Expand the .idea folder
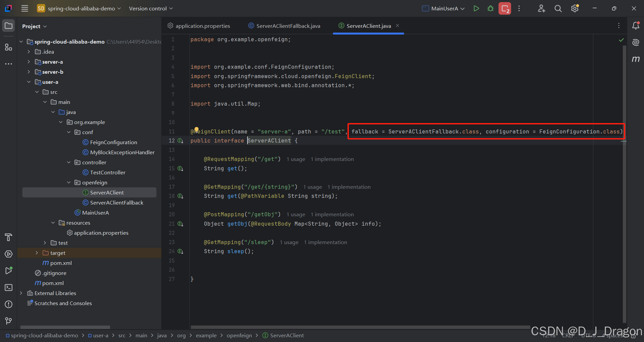 (29, 52)
